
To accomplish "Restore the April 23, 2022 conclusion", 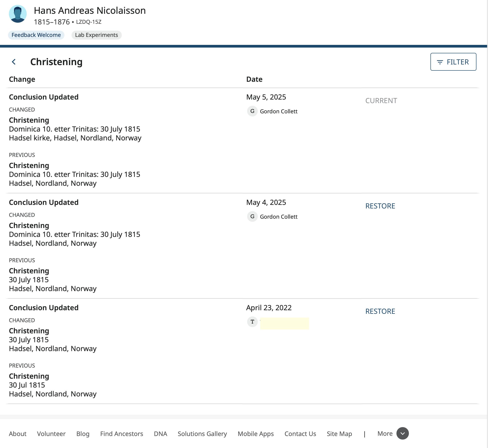I will pos(380,311).
